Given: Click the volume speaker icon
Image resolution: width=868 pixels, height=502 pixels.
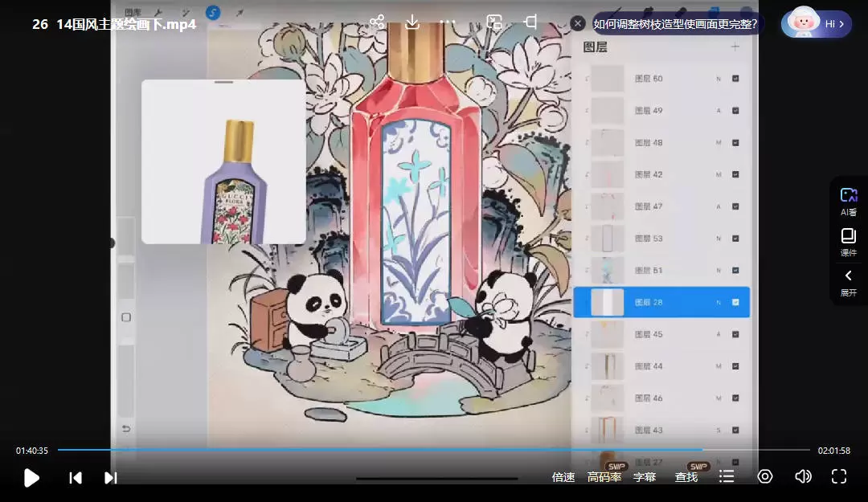Looking at the screenshot, I should [x=802, y=476].
